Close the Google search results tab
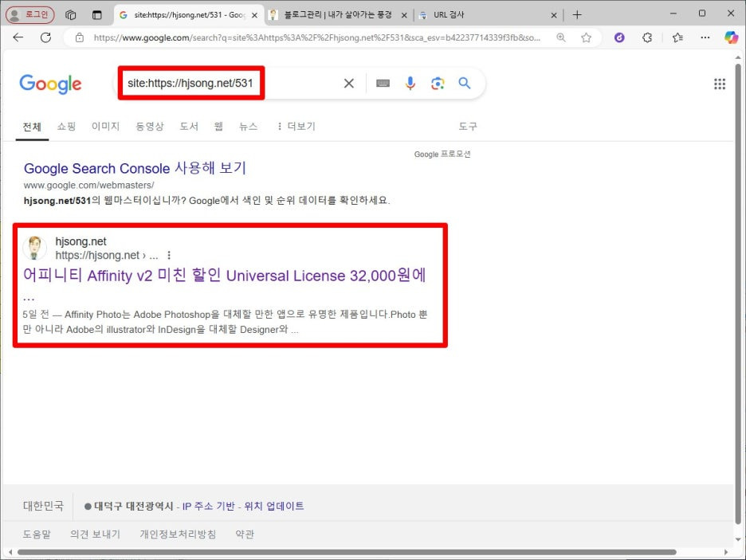The image size is (746, 560). [254, 15]
